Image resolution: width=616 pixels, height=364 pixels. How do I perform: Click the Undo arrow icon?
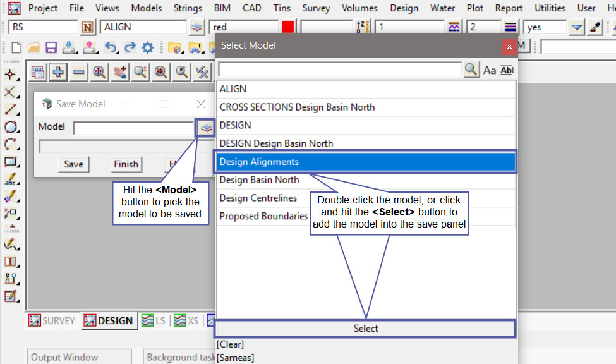tap(111, 48)
